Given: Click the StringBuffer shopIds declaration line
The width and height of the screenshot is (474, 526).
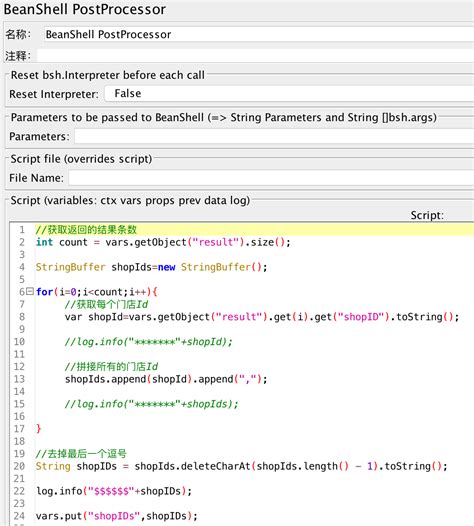Looking at the screenshot, I should (151, 267).
